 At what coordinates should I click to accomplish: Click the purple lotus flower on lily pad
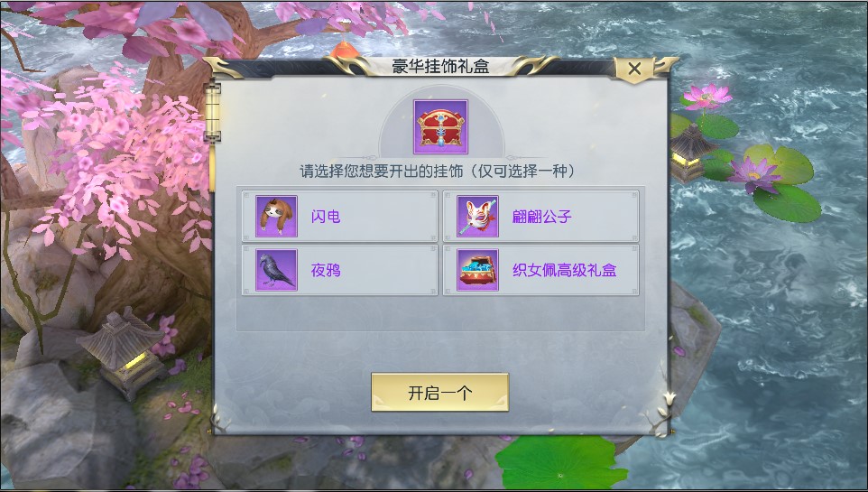point(755,174)
